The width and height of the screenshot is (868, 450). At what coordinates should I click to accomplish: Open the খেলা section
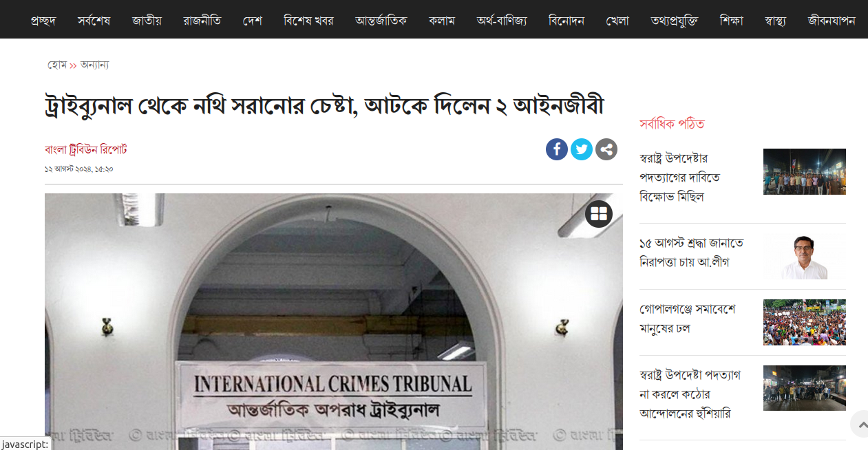[x=617, y=20]
